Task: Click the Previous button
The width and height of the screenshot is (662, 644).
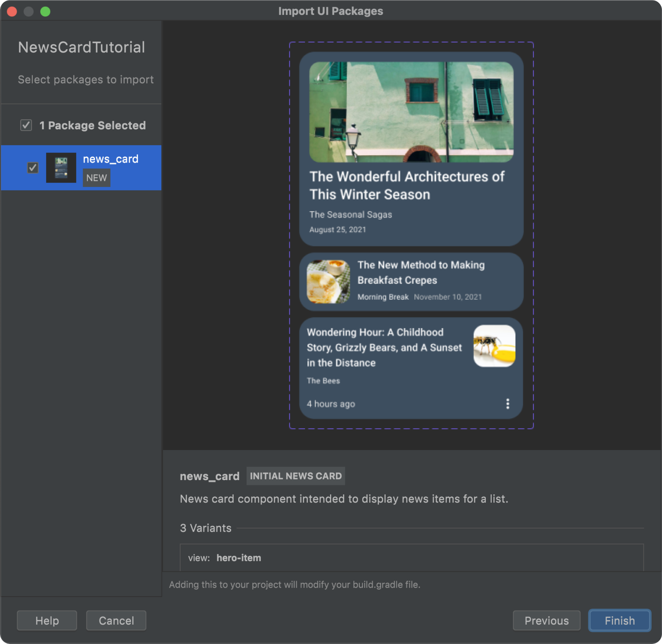Action: coord(546,620)
